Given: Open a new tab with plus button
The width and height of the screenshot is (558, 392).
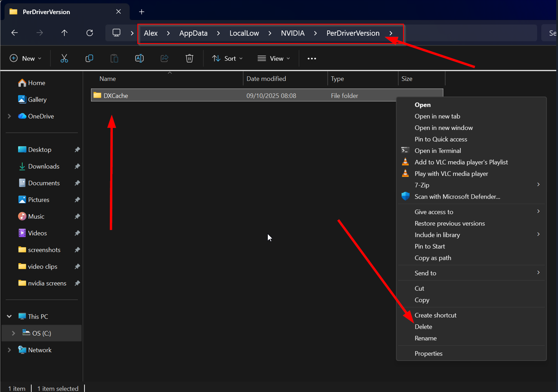Looking at the screenshot, I should [x=142, y=12].
